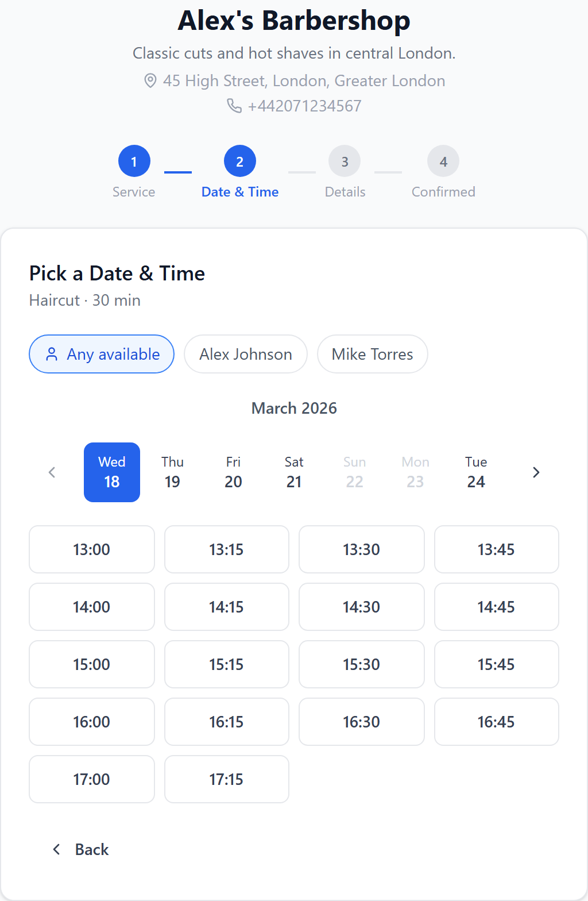The height and width of the screenshot is (901, 588).
Task: Go to previous week with left chevron
Action: click(x=52, y=472)
